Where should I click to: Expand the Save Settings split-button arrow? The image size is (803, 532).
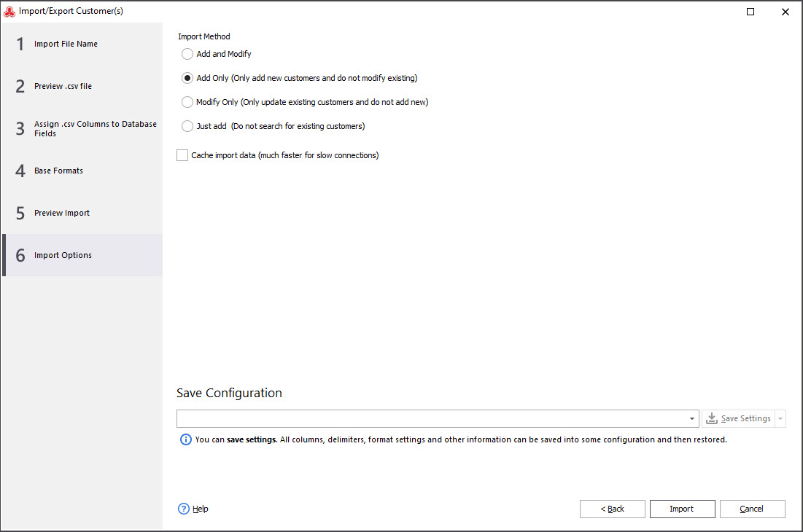coord(780,418)
